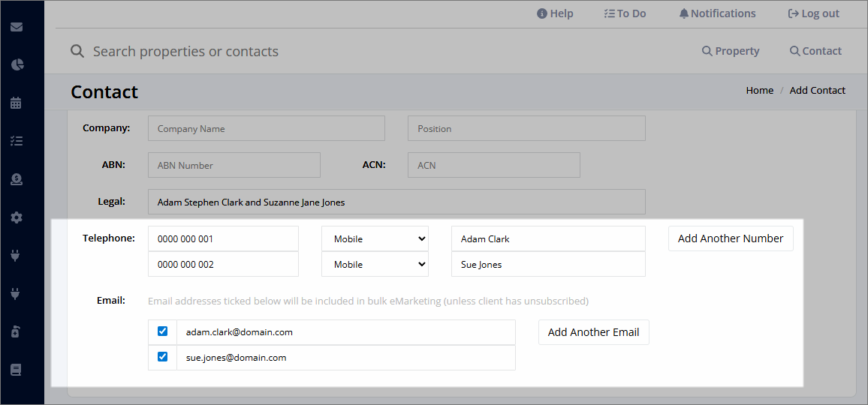
Task: Open the dollar coin finance icon
Action: tap(17, 179)
